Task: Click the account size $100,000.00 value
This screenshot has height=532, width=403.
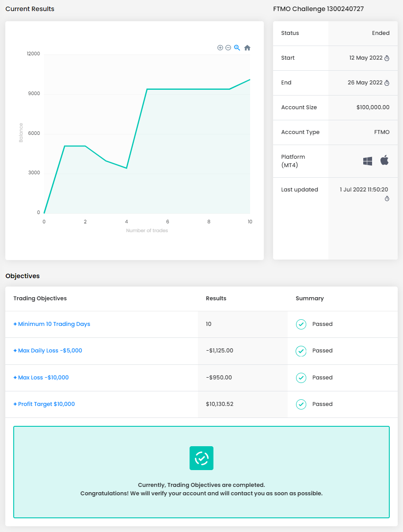Action: [x=373, y=107]
